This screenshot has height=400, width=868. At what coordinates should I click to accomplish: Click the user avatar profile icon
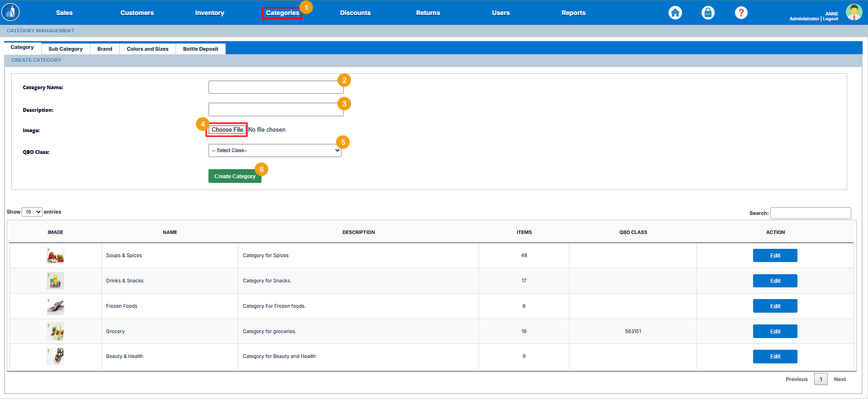click(854, 12)
